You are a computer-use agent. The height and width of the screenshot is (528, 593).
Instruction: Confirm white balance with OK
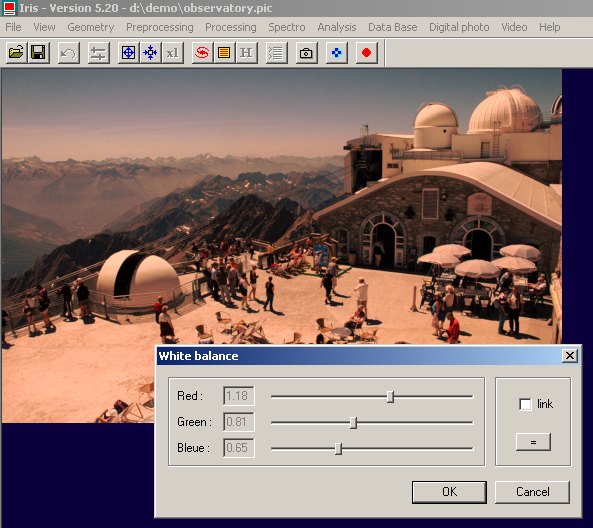tap(449, 492)
